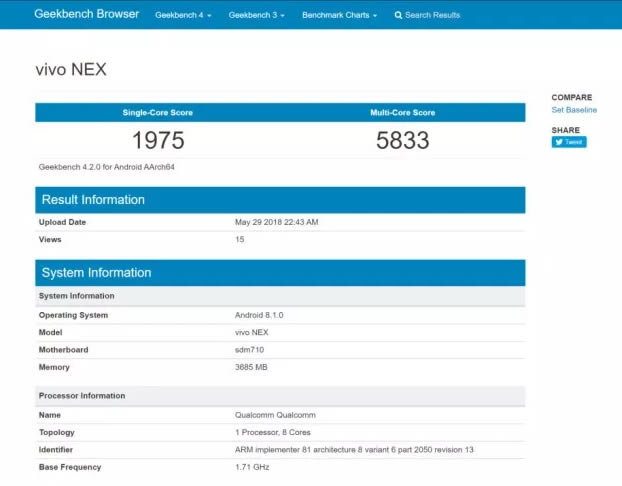Click the Multi-Core Score column header
This screenshot has height=486, width=622.
coord(402,113)
